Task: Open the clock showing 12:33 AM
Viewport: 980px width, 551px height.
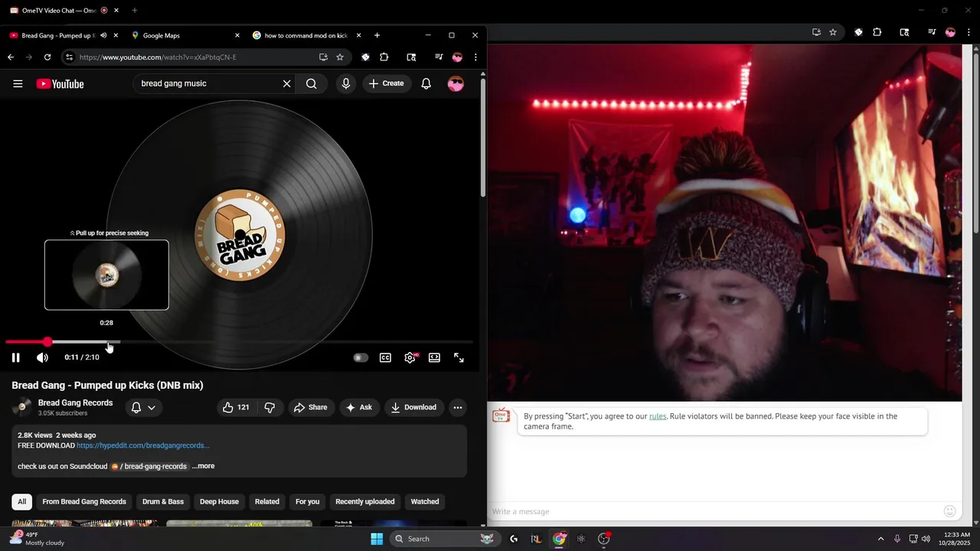Action: pos(956,539)
